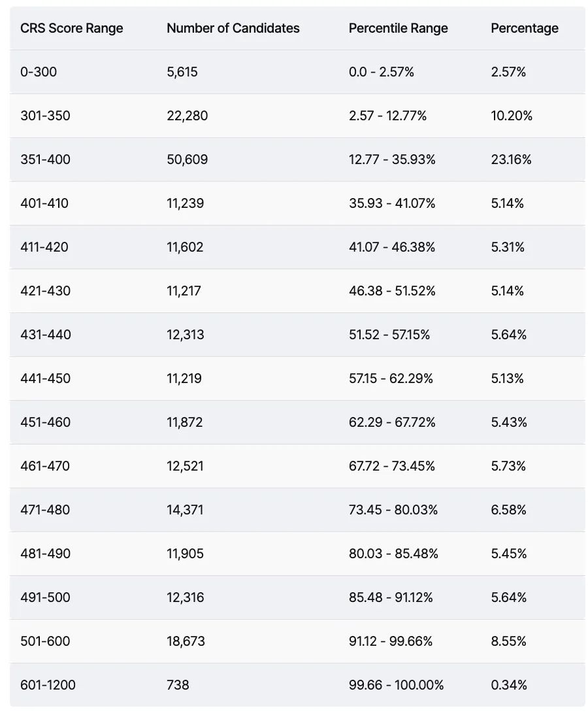Click the Percentile Range column header
The image size is (588, 719).
tap(399, 28)
